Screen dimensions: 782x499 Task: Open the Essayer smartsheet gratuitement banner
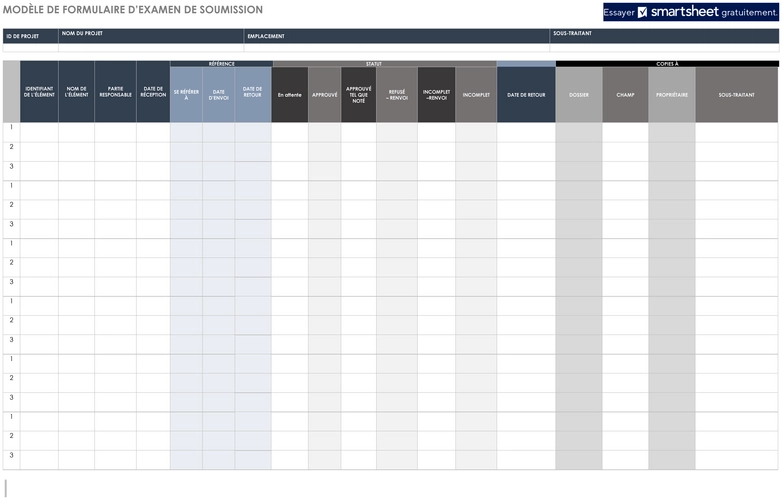690,12
